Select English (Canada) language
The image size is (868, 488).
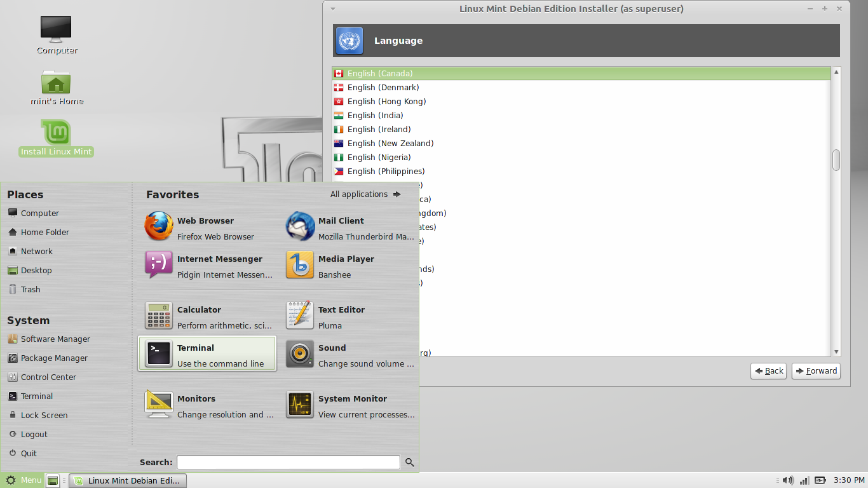point(581,74)
